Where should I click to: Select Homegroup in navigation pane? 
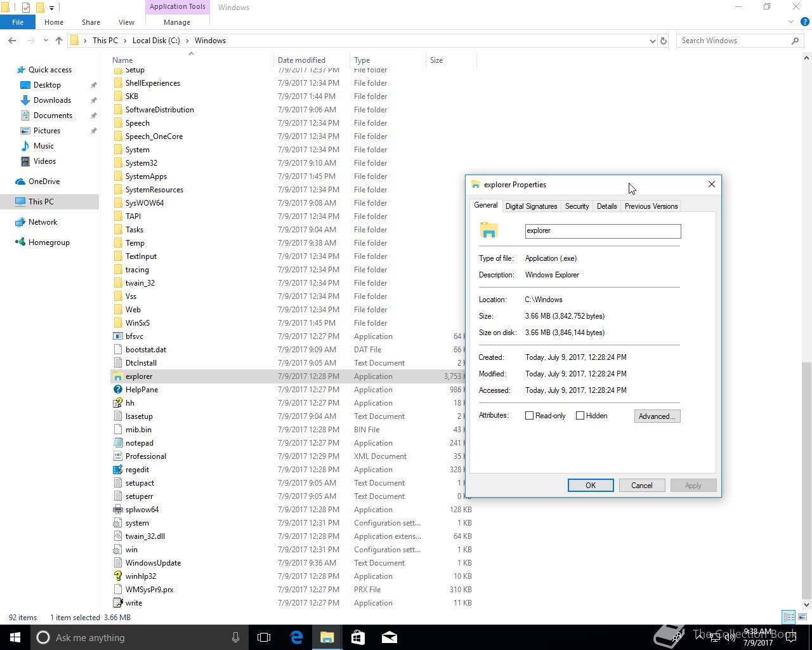[x=49, y=242]
